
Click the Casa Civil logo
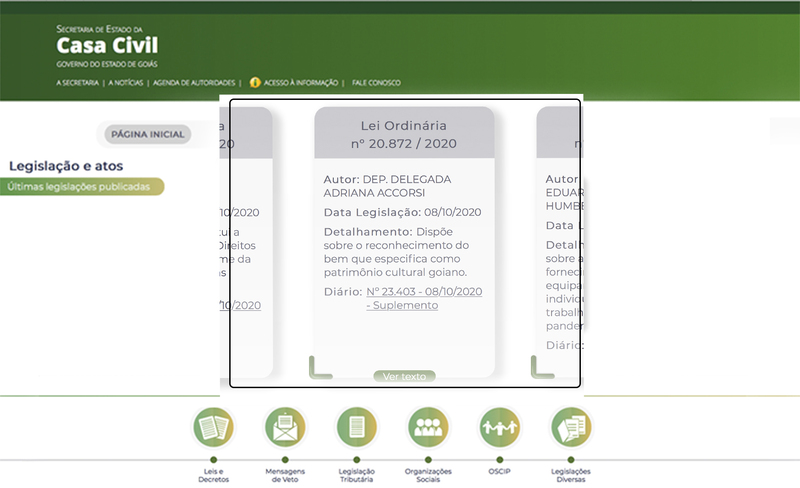tap(107, 47)
